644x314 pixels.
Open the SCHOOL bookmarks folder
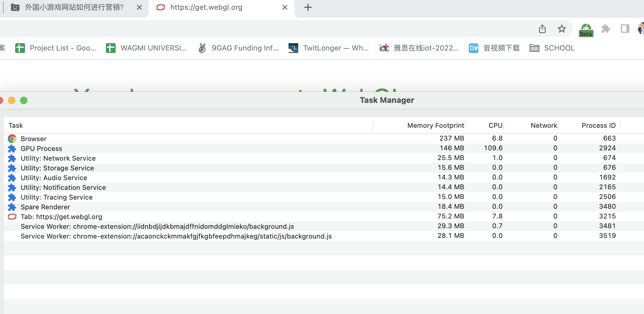click(552, 48)
